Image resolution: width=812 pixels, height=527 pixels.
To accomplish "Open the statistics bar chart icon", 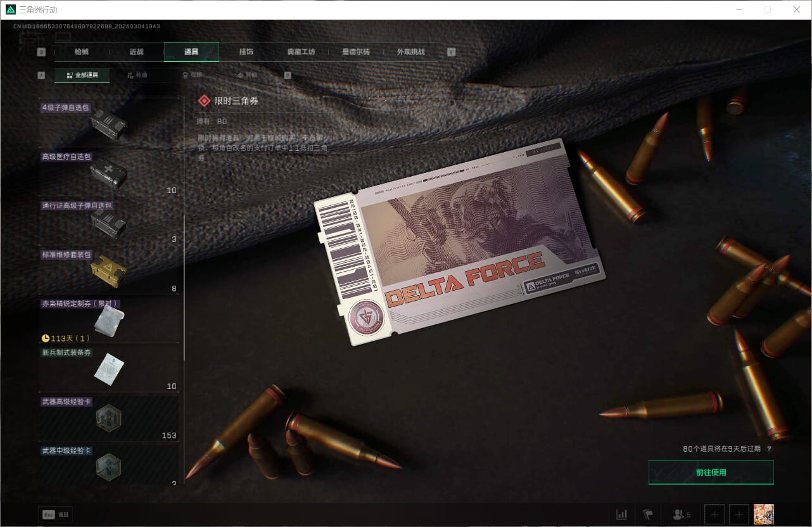I will (621, 514).
